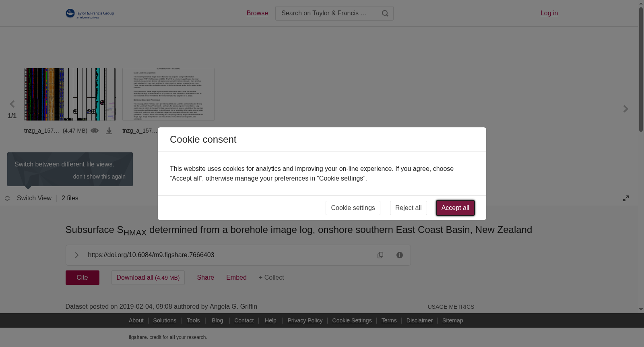Open footer Help link

[x=270, y=320]
